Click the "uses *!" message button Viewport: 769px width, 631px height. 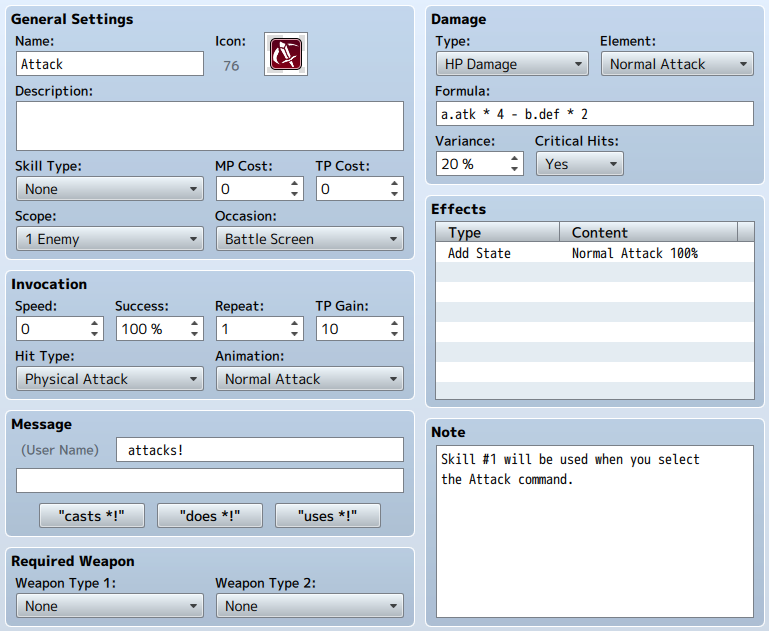point(328,516)
